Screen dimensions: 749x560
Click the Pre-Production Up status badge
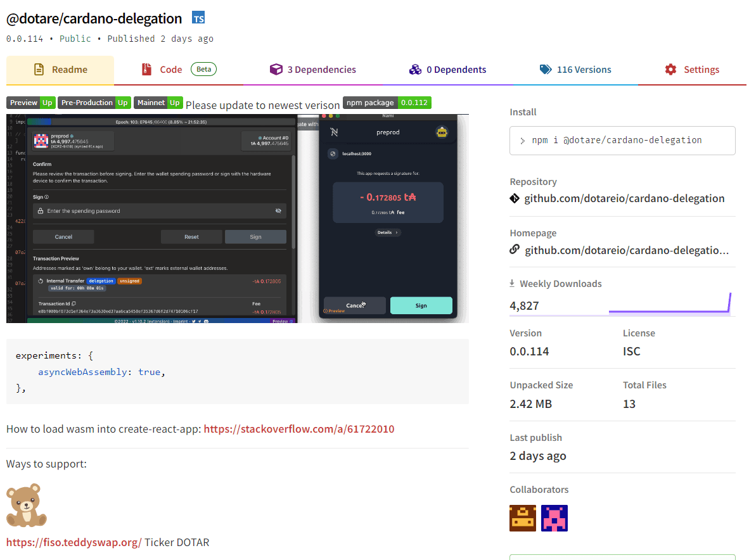point(94,103)
